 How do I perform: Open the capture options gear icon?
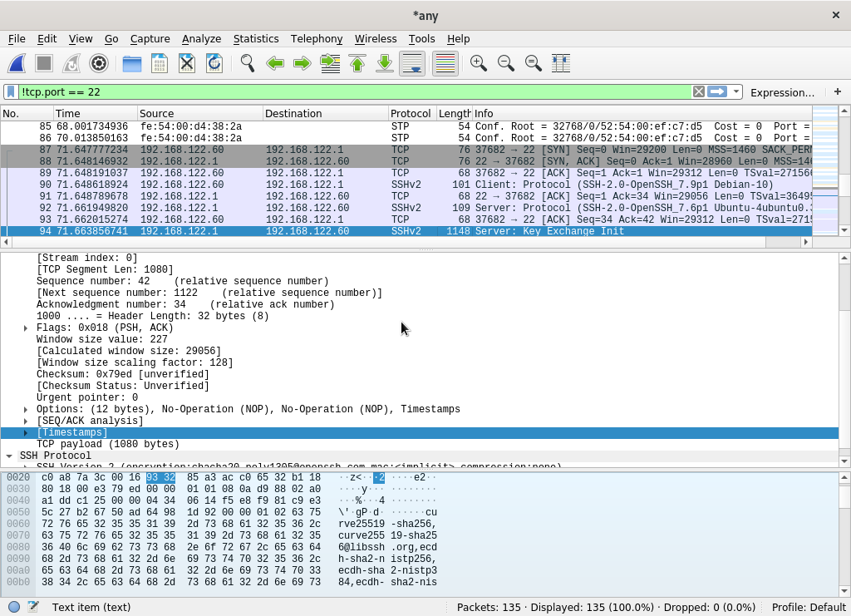click(x=99, y=63)
